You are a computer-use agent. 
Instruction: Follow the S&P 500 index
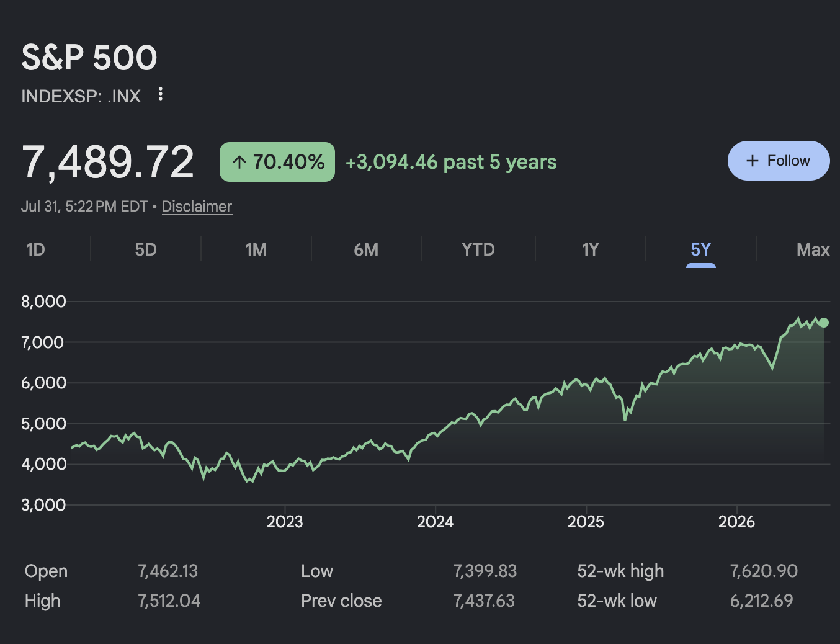(x=779, y=161)
